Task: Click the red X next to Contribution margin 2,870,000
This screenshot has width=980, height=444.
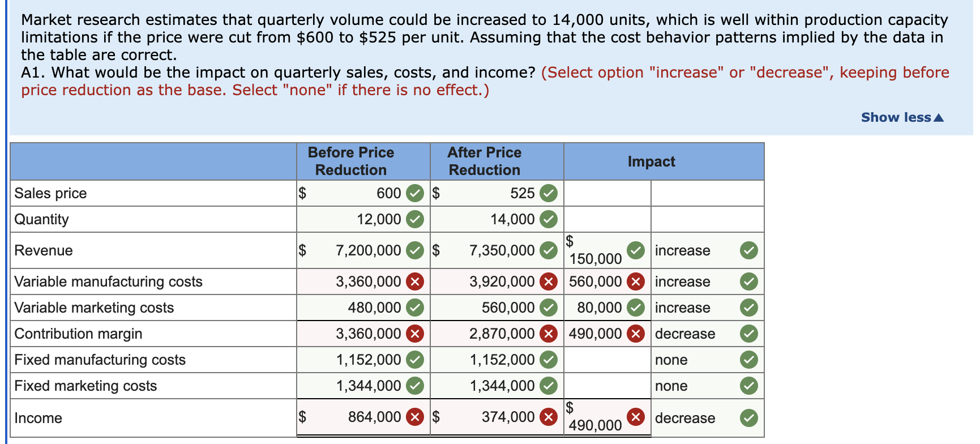Action: (x=547, y=334)
